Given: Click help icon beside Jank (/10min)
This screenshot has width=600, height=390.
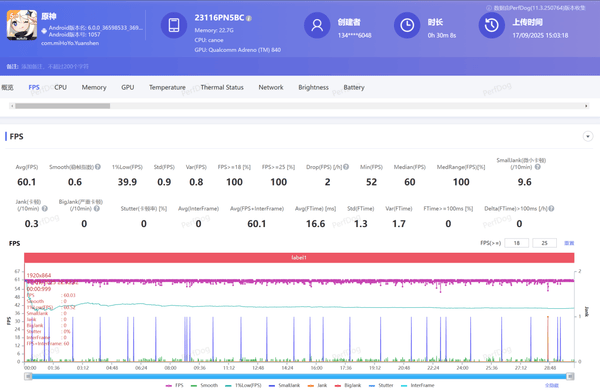Looking at the screenshot, I should [45, 209].
